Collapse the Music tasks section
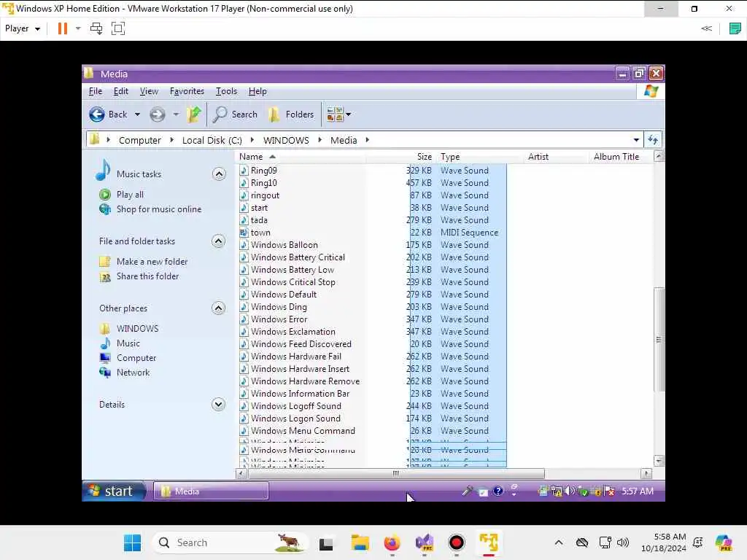This screenshot has width=747, height=560. tap(219, 174)
